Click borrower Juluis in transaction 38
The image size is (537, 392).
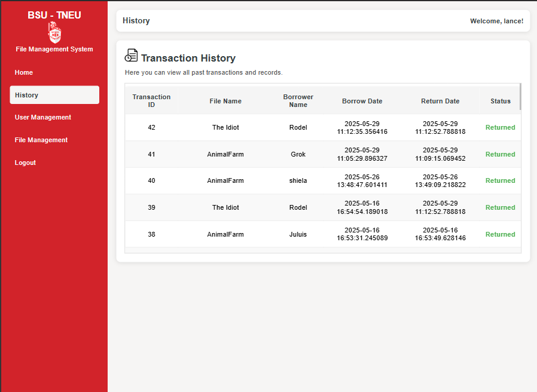(298, 234)
